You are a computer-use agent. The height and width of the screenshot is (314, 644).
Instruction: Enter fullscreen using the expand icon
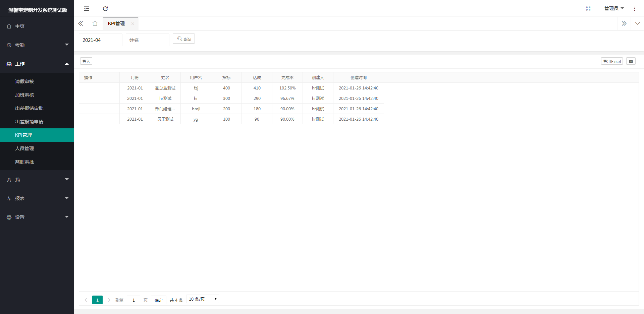click(x=588, y=9)
